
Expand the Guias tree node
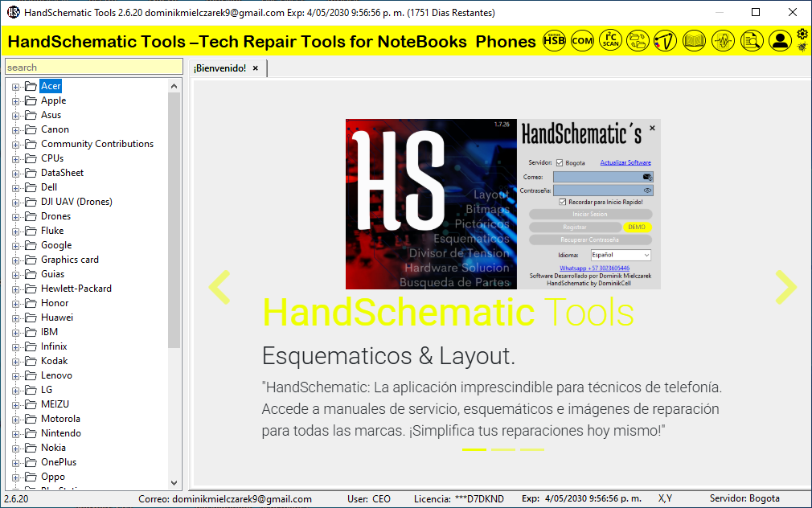coord(15,275)
